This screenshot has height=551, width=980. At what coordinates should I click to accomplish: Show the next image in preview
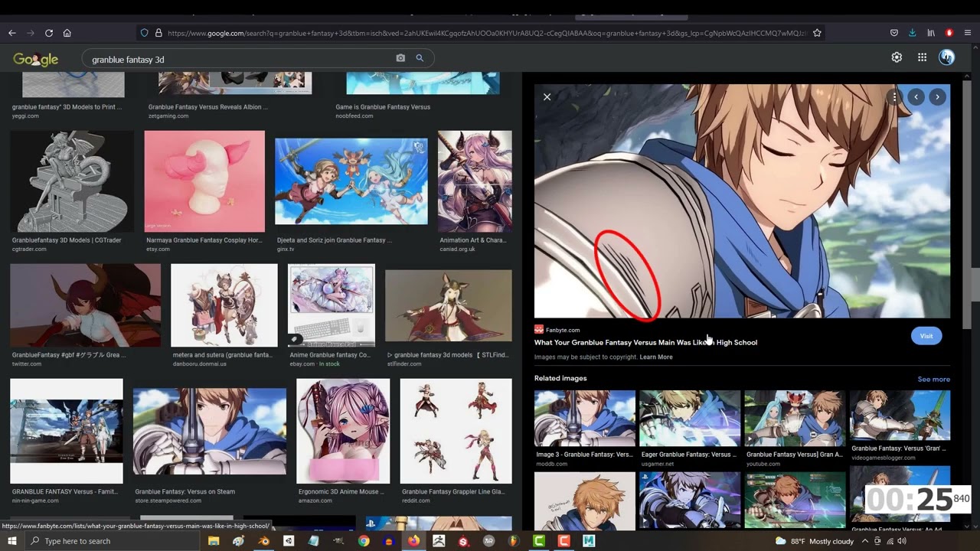tap(937, 97)
